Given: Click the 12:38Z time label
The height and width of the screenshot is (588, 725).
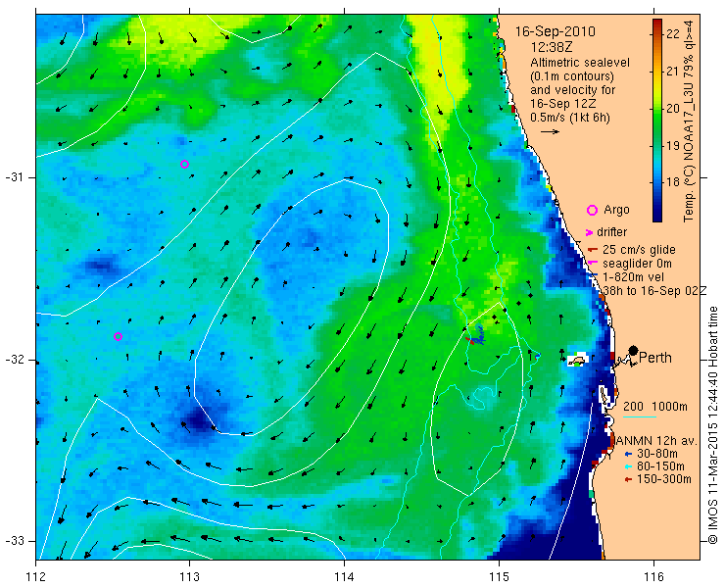Looking at the screenshot, I should pos(552,47).
